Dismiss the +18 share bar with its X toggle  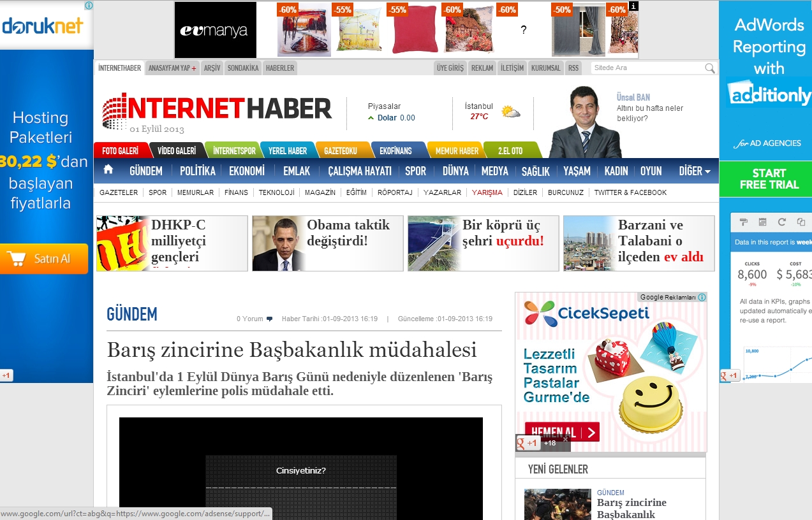[566, 439]
